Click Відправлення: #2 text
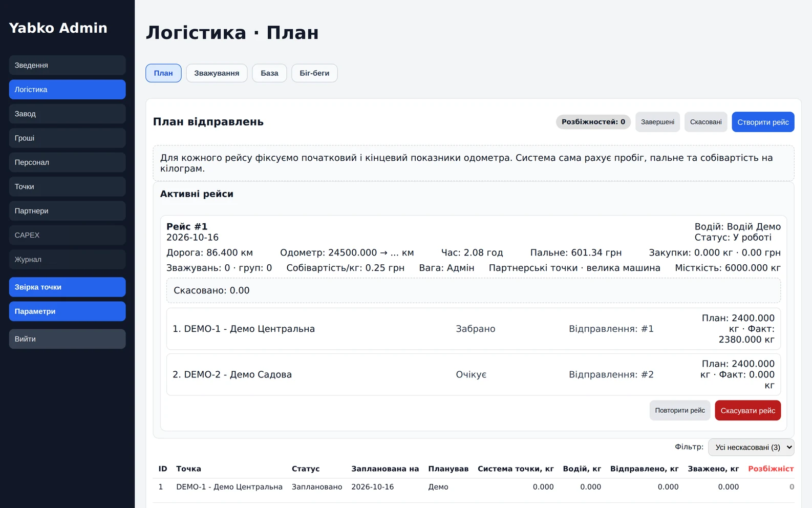The height and width of the screenshot is (508, 812). [611, 374]
